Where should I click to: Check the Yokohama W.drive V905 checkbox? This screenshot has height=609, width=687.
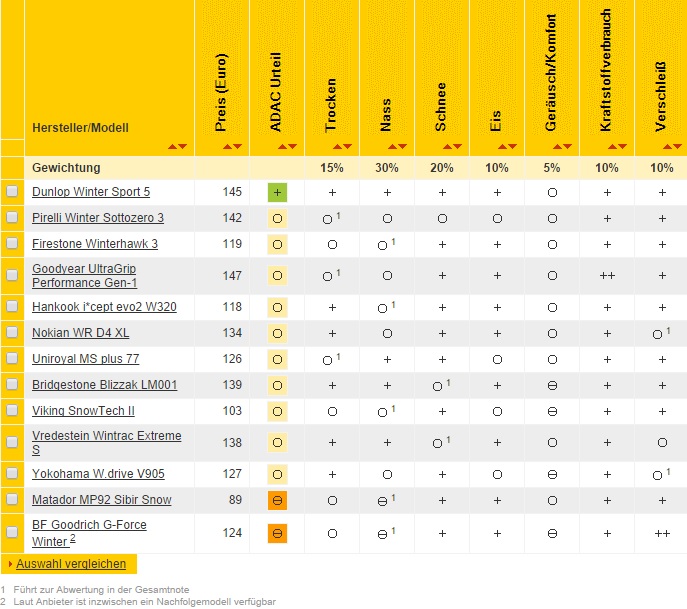pyautogui.click(x=12, y=473)
